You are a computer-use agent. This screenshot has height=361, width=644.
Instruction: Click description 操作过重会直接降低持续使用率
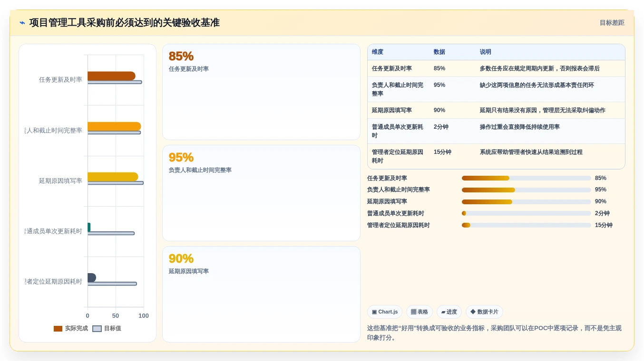pos(520,127)
